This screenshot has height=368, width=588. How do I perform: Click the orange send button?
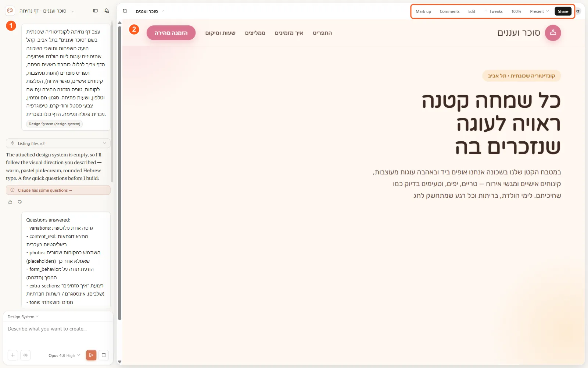click(x=91, y=355)
